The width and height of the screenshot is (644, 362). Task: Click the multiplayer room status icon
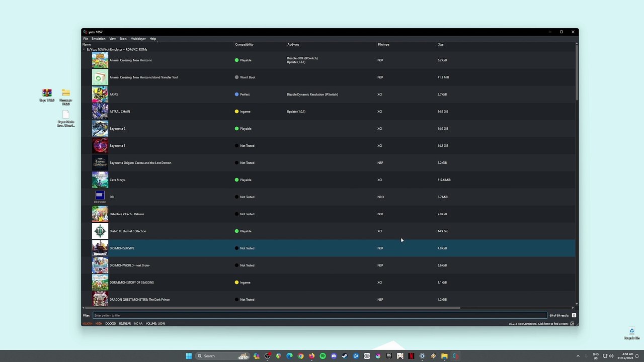[x=572, y=324]
